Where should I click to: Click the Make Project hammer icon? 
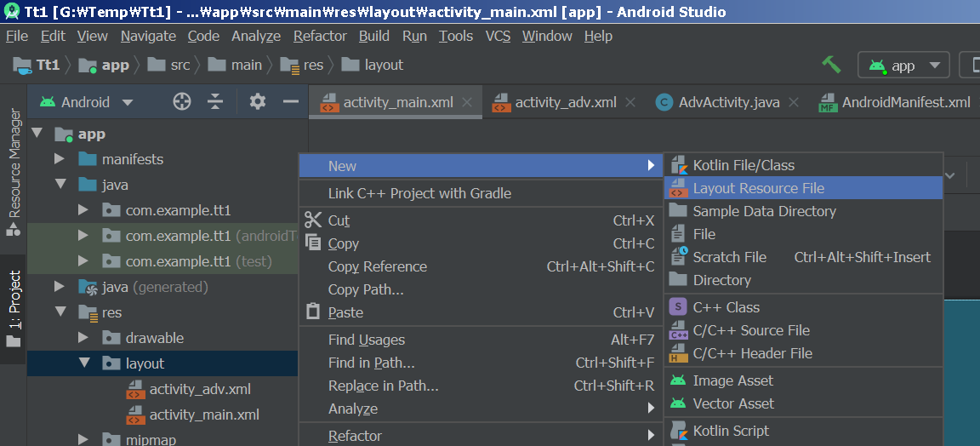click(x=831, y=65)
